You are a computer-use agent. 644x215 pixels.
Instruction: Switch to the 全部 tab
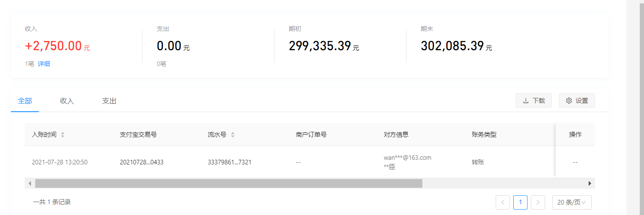25,101
